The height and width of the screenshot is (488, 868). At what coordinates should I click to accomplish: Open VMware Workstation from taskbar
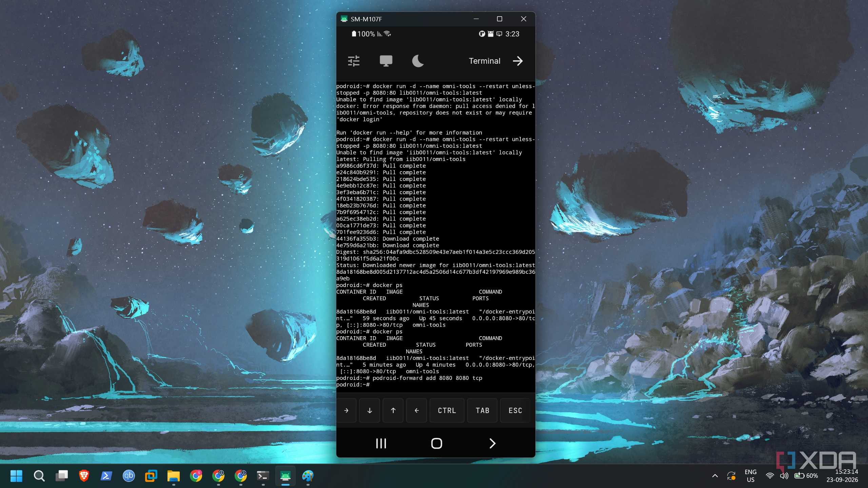pos(151,476)
